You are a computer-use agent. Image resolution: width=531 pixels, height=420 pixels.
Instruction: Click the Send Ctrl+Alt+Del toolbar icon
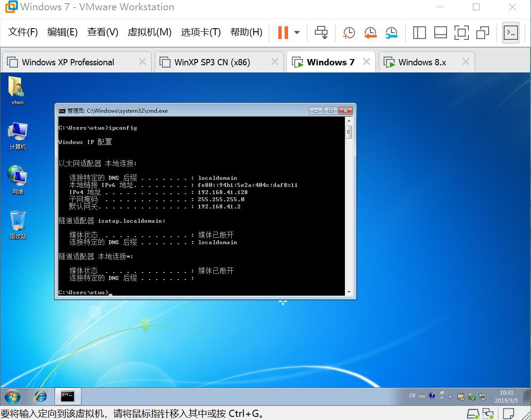click(x=321, y=33)
